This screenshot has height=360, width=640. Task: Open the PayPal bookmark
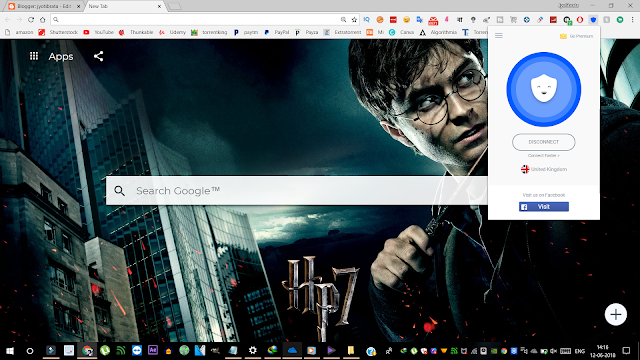(x=277, y=32)
